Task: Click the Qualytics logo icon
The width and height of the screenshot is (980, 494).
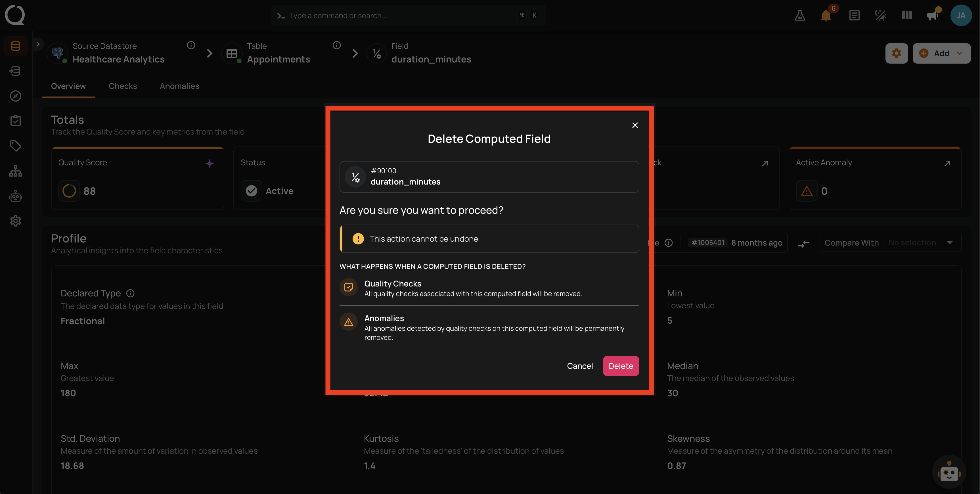Action: coord(15,15)
